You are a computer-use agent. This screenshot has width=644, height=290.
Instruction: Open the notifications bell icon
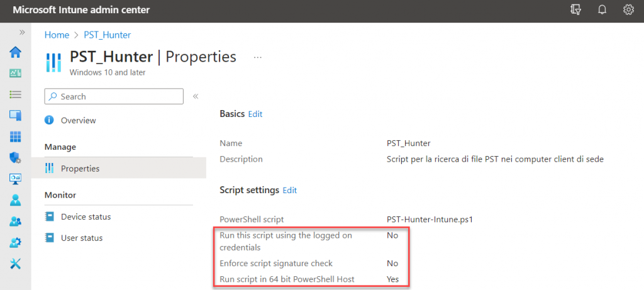[x=602, y=10]
